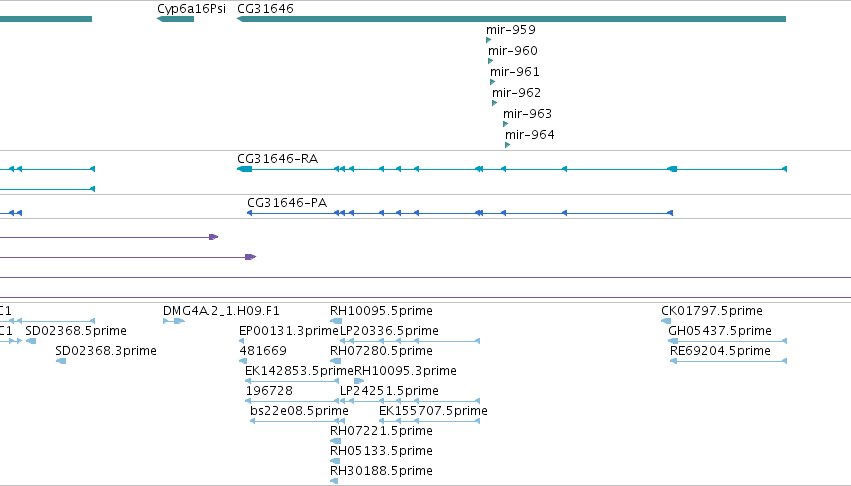Screen dimensions: 851x486
Task: Click the 481669 feature block
Action: (243, 361)
